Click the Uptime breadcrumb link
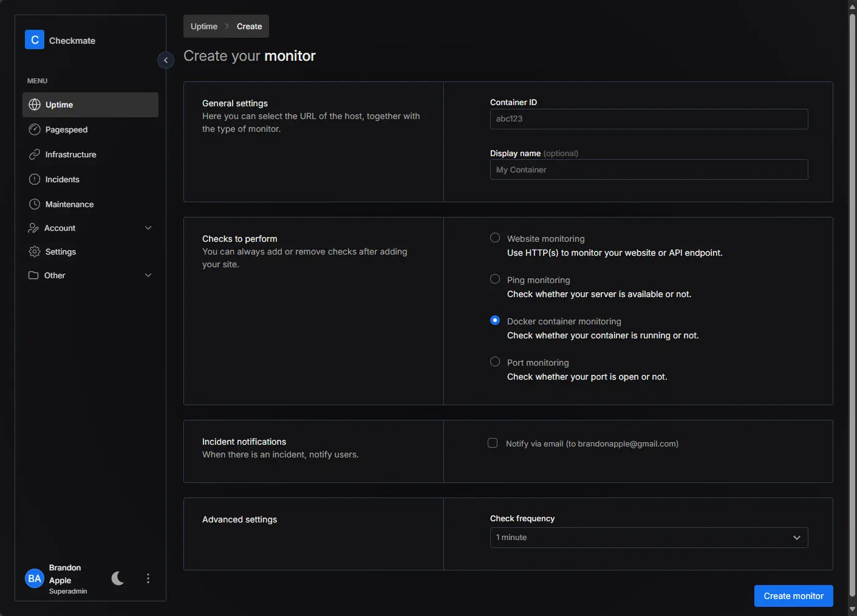 click(203, 26)
